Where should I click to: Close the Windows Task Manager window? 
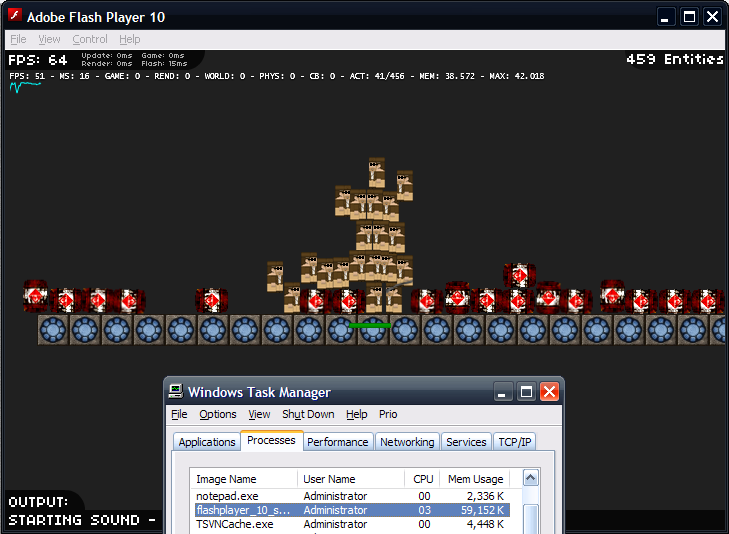(549, 392)
